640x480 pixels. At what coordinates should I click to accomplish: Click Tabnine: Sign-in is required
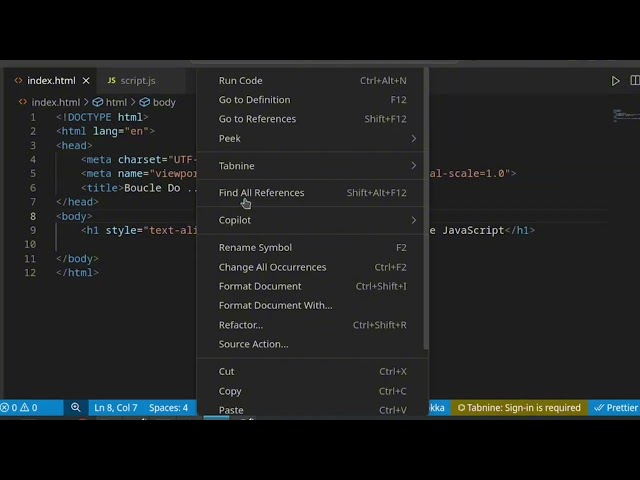click(x=519, y=407)
